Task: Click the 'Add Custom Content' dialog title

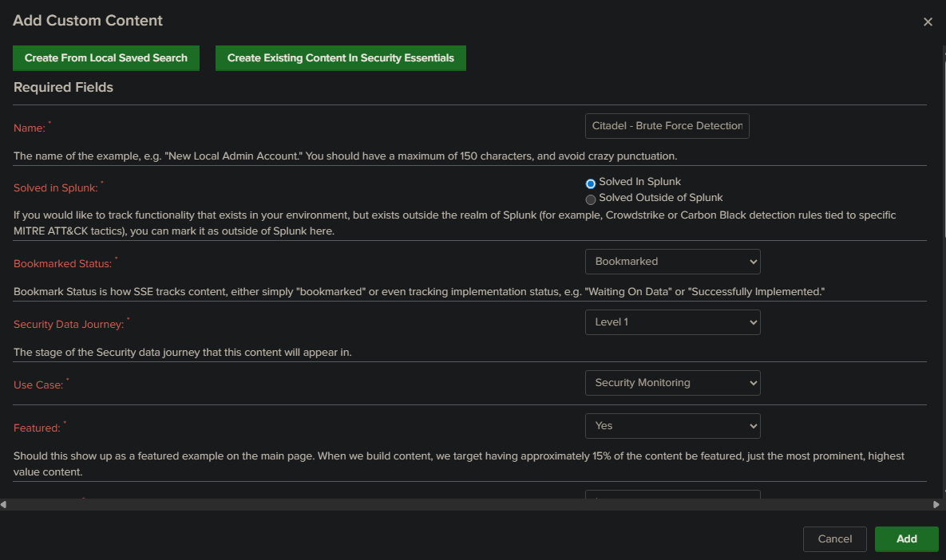Action: click(87, 20)
